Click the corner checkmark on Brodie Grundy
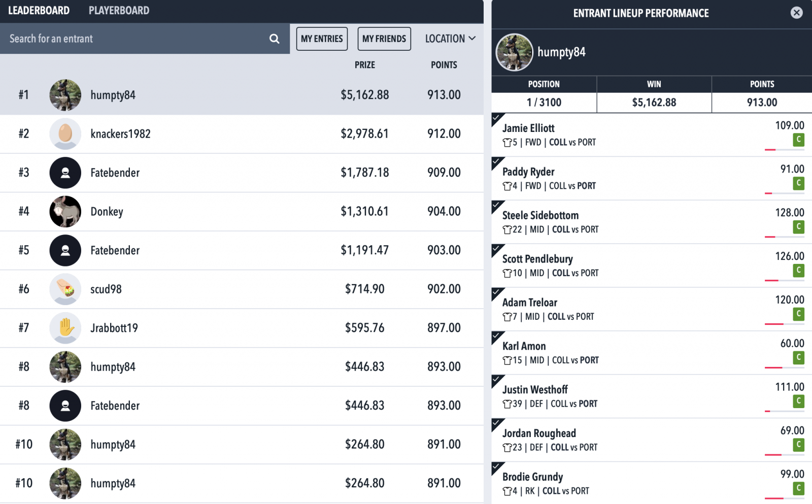Image resolution: width=812 pixels, height=504 pixels. point(497,467)
